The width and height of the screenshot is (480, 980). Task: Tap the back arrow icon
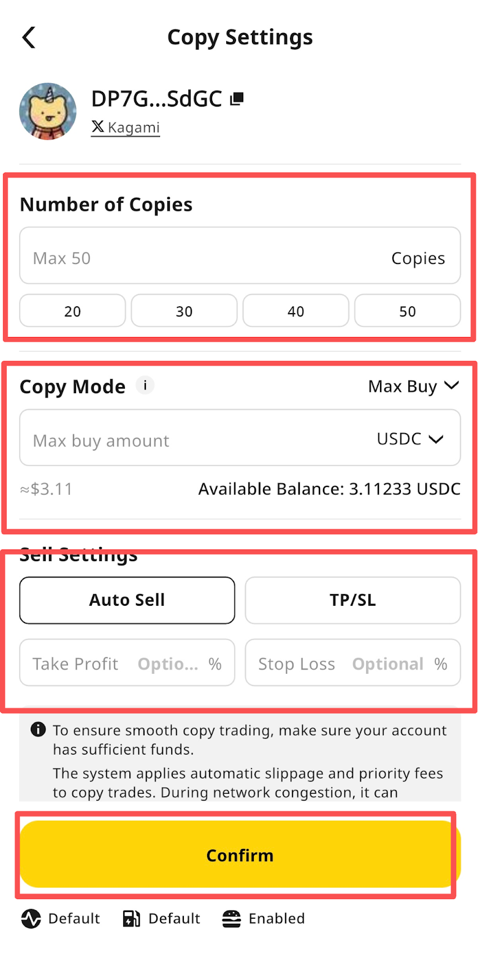point(29,37)
